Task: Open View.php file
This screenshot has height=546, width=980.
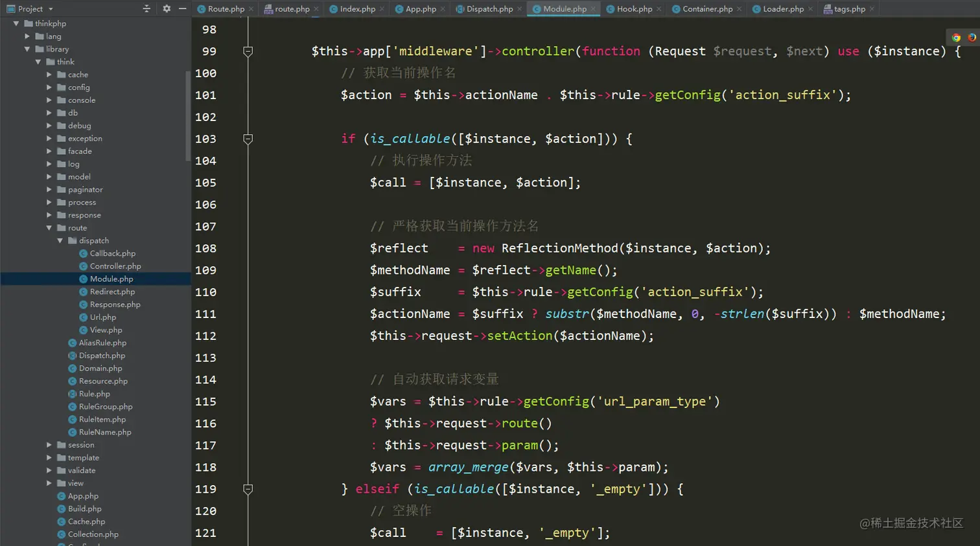Action: pos(106,330)
